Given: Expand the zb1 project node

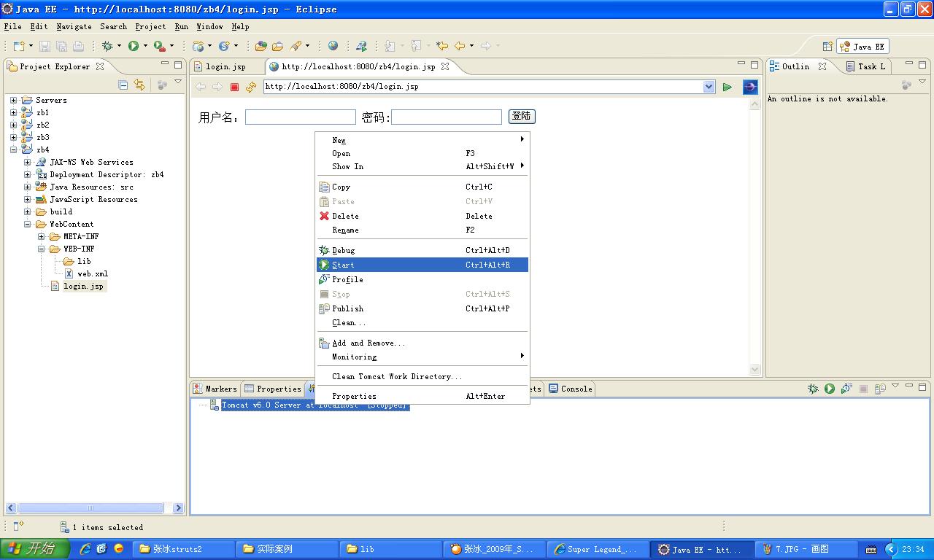Looking at the screenshot, I should pyautogui.click(x=13, y=113).
